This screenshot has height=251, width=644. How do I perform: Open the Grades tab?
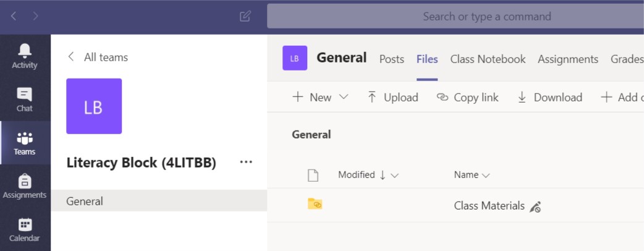coord(627,59)
